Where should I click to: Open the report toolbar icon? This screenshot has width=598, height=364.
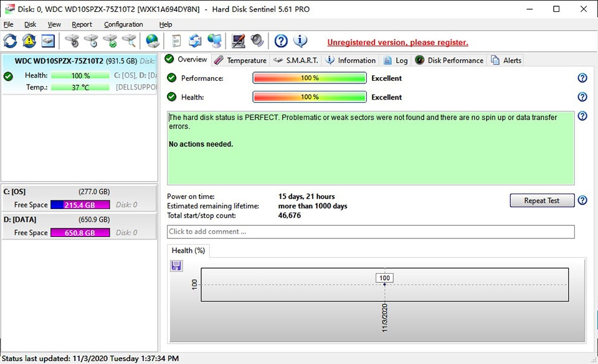pyautogui.click(x=177, y=41)
